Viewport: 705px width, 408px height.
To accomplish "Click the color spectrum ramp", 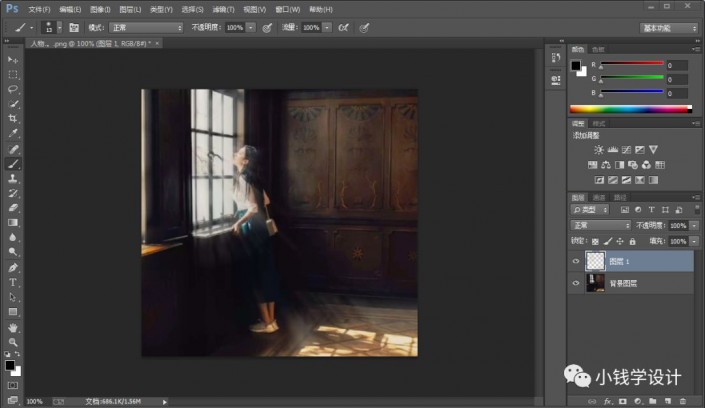I will click(629, 109).
